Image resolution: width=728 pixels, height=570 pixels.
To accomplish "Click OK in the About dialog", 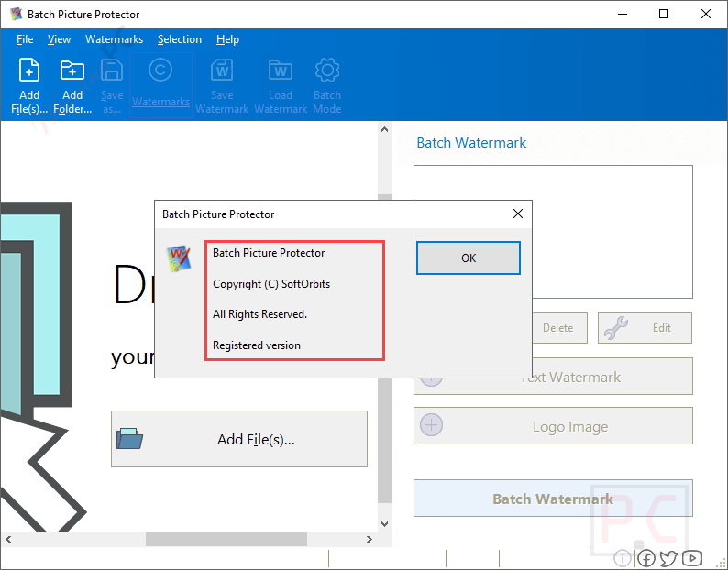I will [x=468, y=258].
